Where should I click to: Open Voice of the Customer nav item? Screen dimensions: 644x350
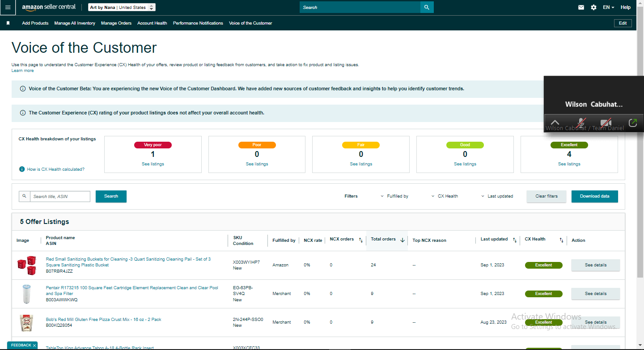pos(250,23)
